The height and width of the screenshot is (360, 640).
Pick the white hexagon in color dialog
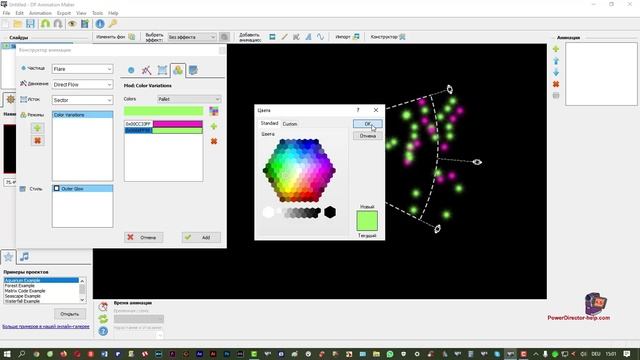(x=268, y=212)
